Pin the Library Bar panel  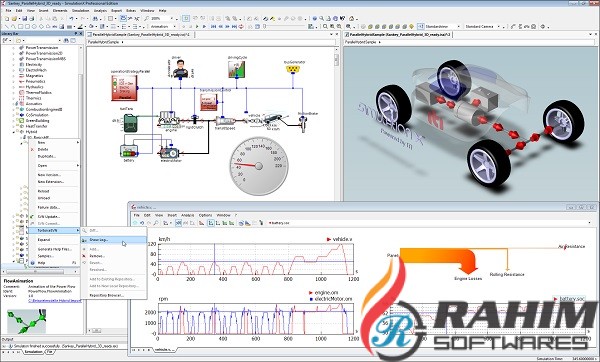76,34
